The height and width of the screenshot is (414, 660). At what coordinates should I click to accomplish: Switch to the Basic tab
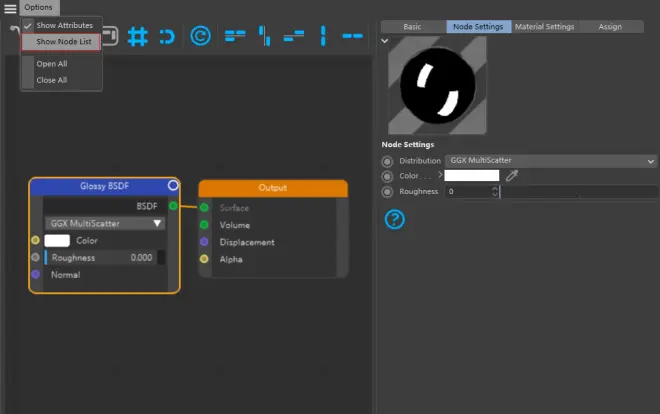click(413, 27)
